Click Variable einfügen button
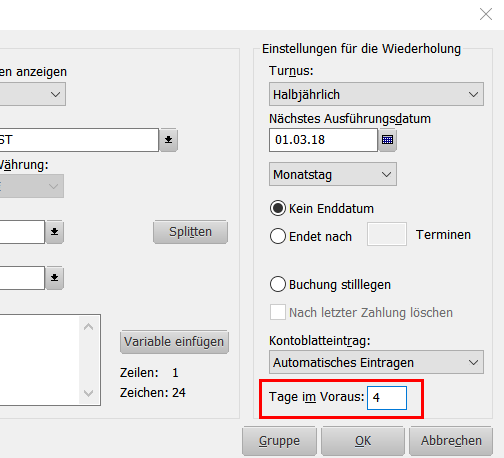Image resolution: width=504 pixels, height=458 pixels. point(174,342)
